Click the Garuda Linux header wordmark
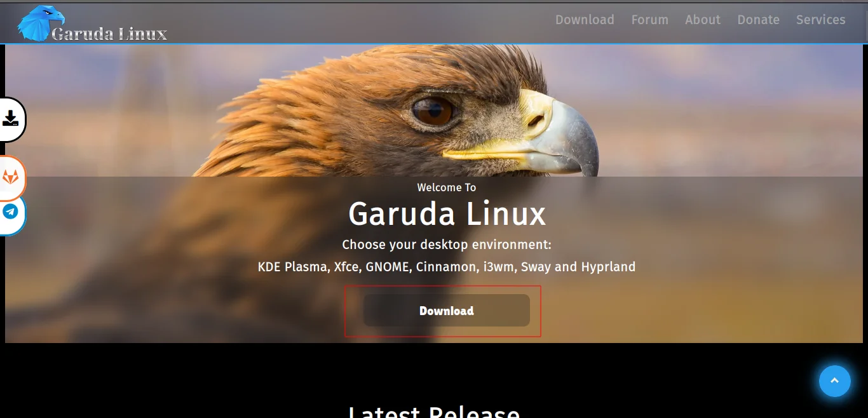 click(109, 34)
